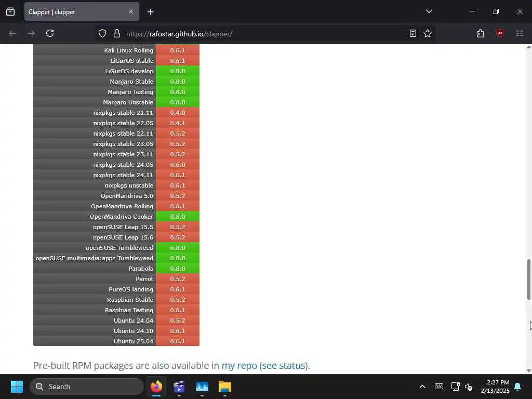
Task: Click the taskbar Search box
Action: (x=87, y=387)
